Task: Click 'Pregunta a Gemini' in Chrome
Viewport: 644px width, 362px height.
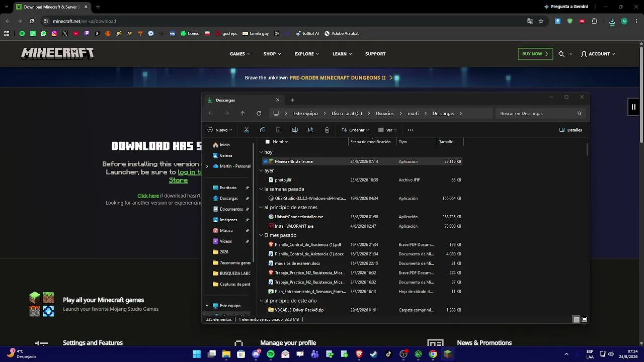Action: tap(566, 7)
